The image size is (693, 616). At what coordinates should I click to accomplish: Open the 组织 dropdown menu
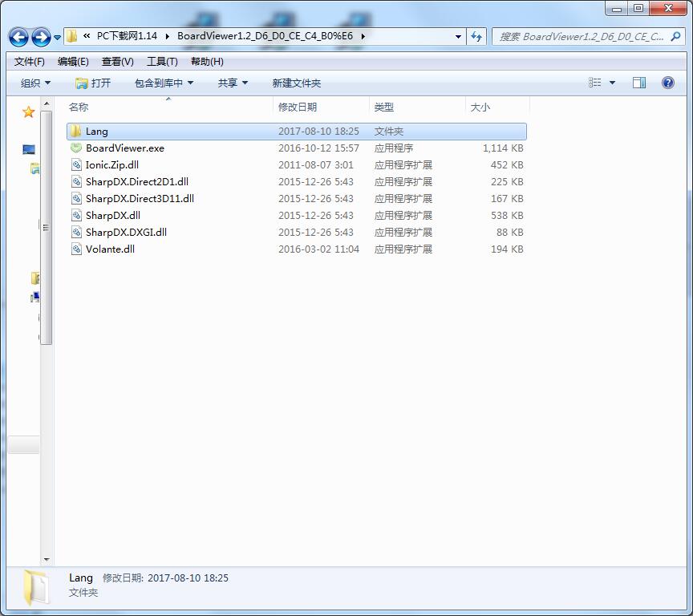coord(35,83)
